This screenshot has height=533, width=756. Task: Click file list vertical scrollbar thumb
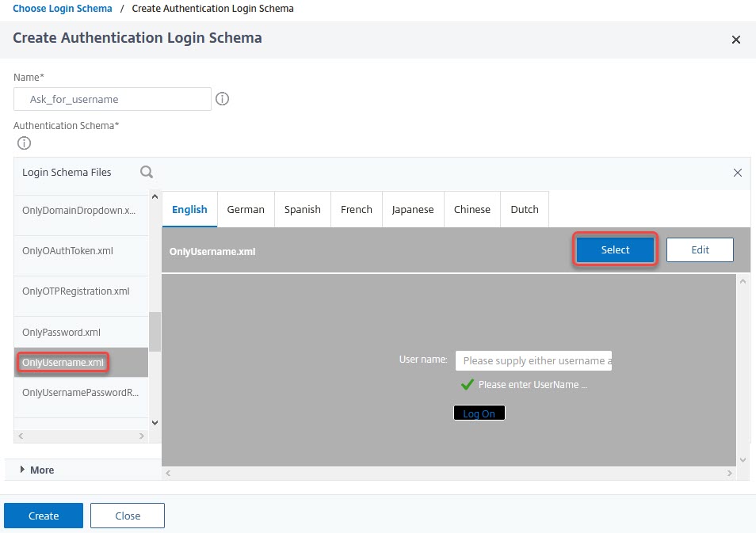[155, 332]
